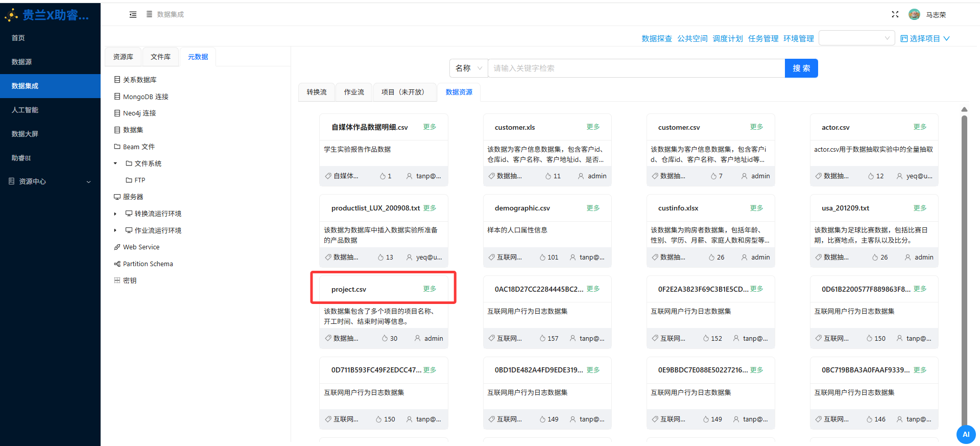Image resolution: width=980 pixels, height=446 pixels.
Task: Click user icon on actor.csv card
Action: point(899,176)
